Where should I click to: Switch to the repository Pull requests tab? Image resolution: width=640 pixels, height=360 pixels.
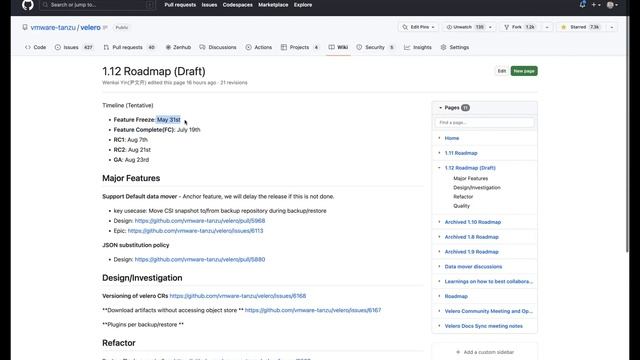(x=129, y=47)
